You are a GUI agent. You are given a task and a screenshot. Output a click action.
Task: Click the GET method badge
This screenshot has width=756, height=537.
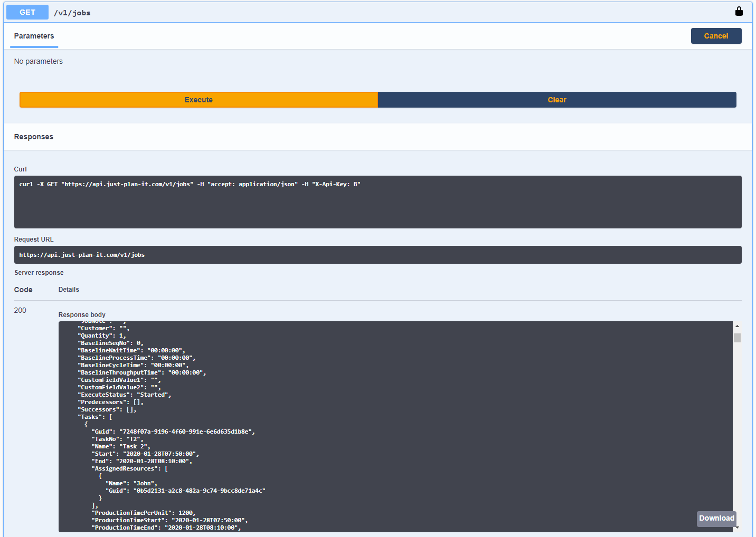[27, 12]
